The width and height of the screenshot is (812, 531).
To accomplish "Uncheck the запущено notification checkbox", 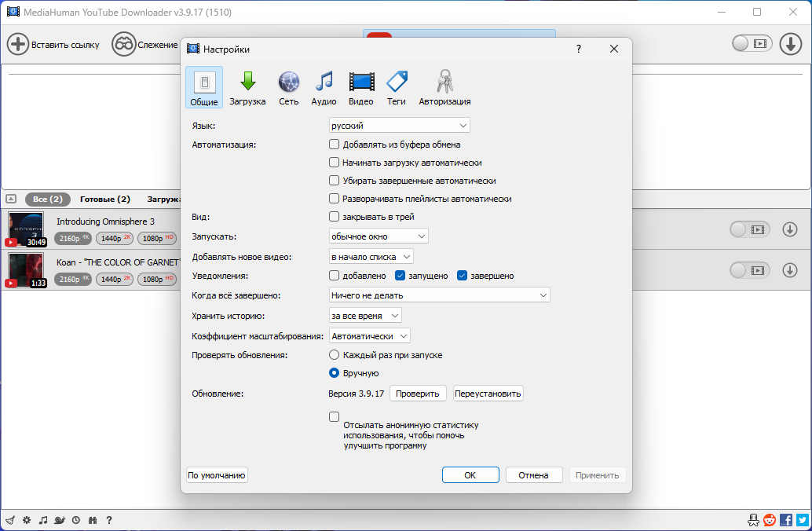I will coord(400,276).
